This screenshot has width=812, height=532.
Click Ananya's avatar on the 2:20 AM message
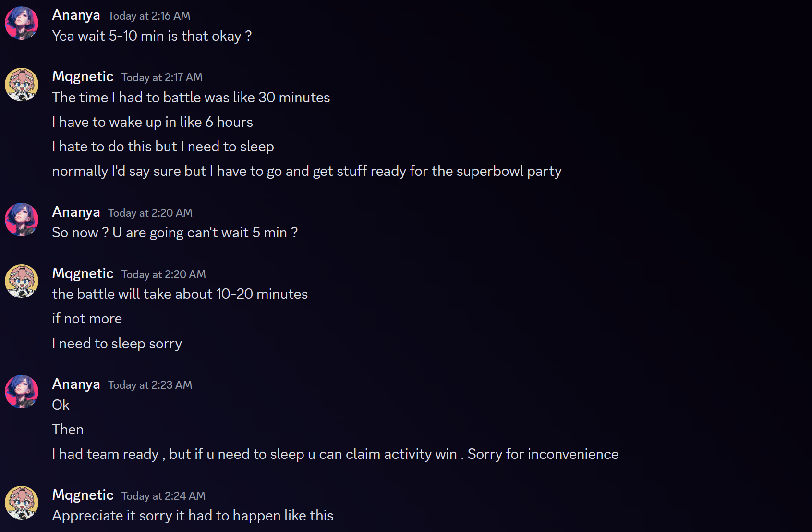pos(22,220)
